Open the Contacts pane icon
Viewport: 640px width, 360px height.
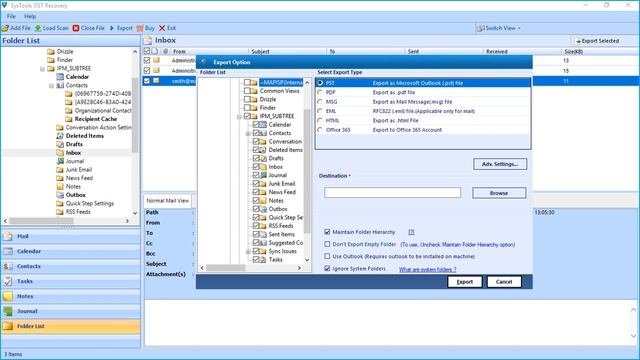point(8,266)
